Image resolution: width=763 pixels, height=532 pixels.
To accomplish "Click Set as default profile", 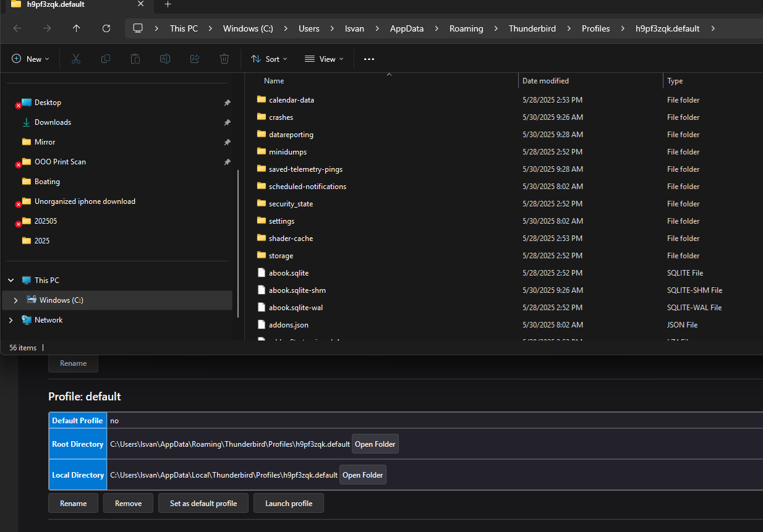I will coord(203,504).
